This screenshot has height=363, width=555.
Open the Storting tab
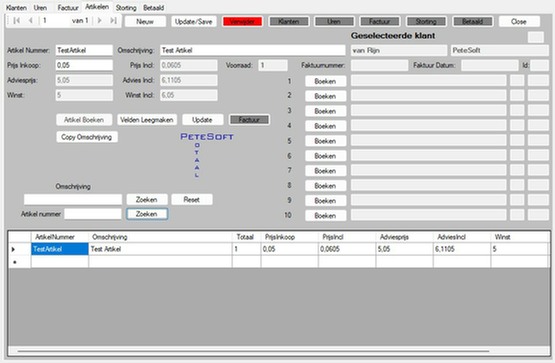point(126,7)
